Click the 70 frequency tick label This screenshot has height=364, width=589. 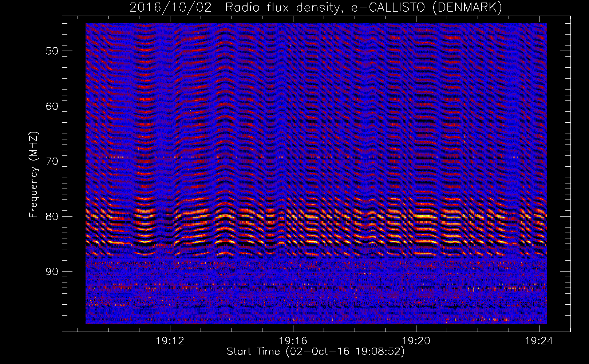tap(52, 161)
